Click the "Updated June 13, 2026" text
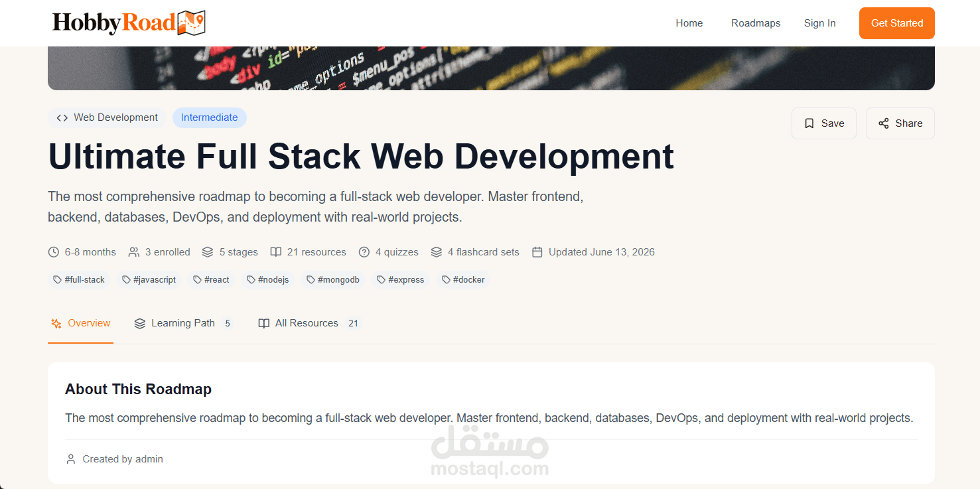Viewport: 980px width, 489px height. pos(602,252)
